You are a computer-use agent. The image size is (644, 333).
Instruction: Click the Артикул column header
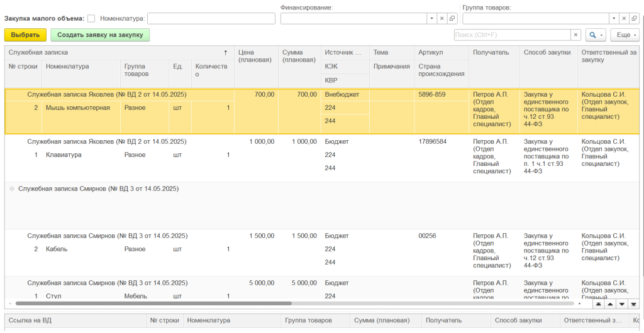pyautogui.click(x=441, y=53)
